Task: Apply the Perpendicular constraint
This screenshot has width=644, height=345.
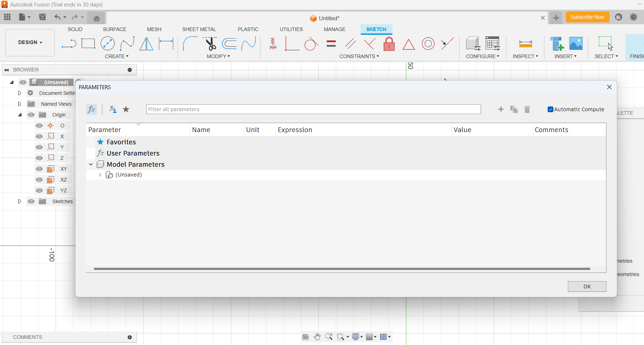Action: tap(370, 44)
